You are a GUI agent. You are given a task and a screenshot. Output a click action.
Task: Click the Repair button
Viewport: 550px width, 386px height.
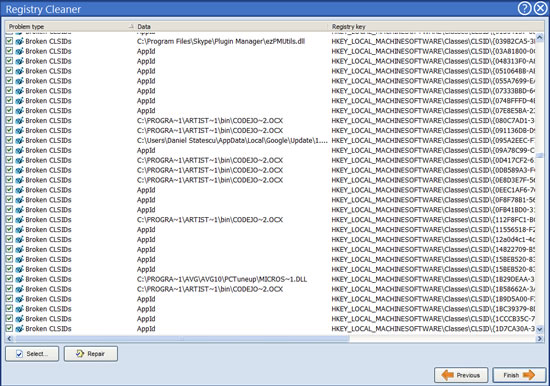point(91,354)
